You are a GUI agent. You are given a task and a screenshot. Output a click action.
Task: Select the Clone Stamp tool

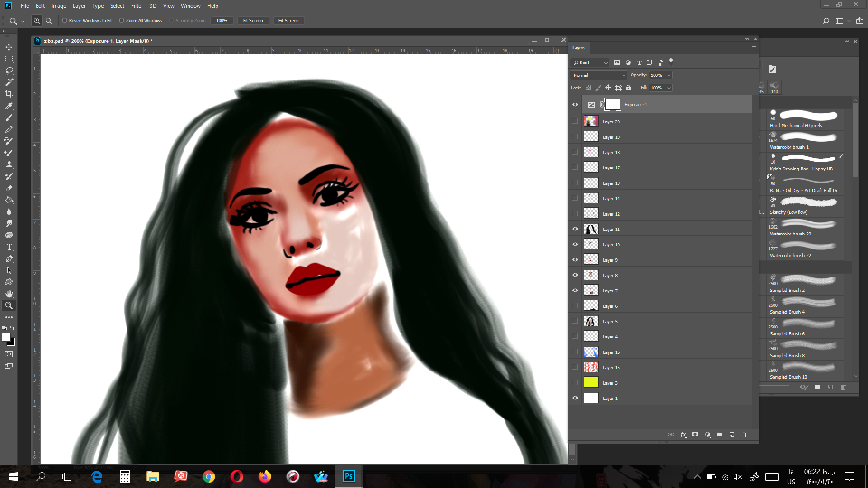tap(9, 164)
